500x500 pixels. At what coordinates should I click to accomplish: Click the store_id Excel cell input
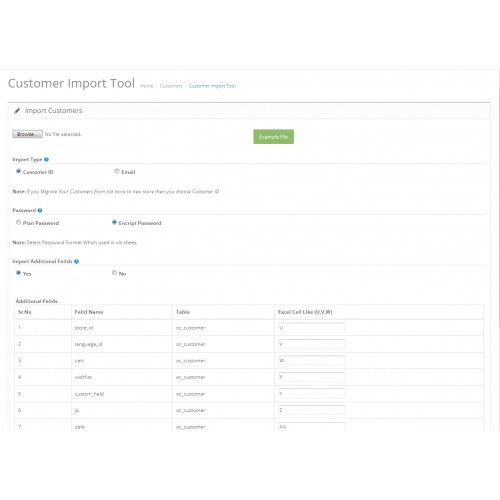coord(312,328)
